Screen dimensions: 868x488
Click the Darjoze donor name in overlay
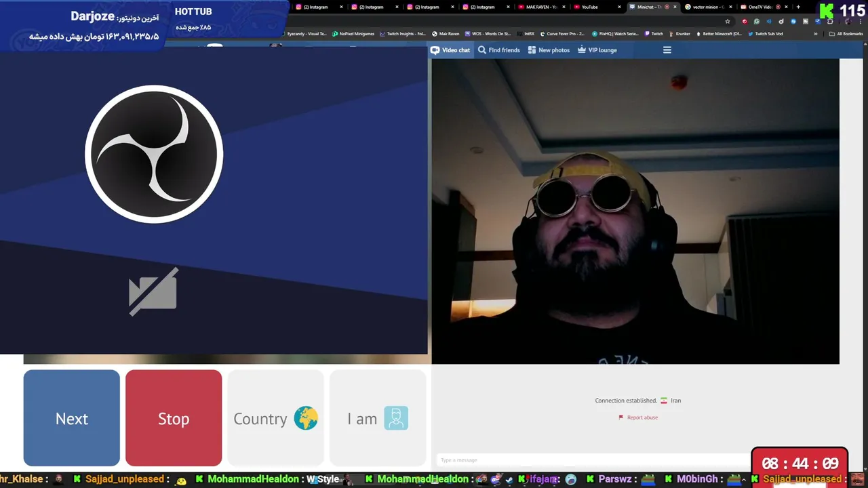(92, 16)
